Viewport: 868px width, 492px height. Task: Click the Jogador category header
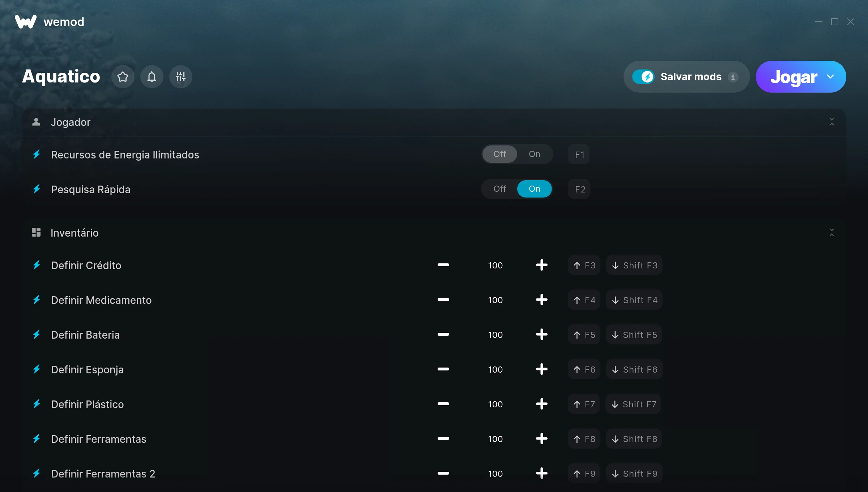[x=71, y=122]
